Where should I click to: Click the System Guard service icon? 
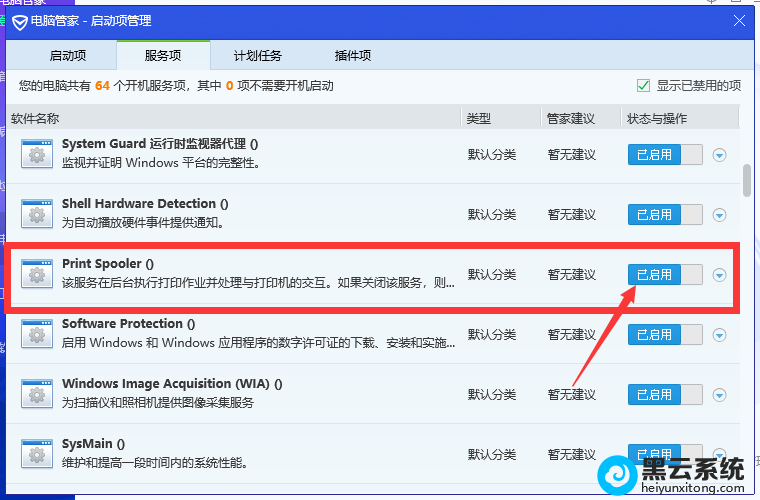click(37, 154)
